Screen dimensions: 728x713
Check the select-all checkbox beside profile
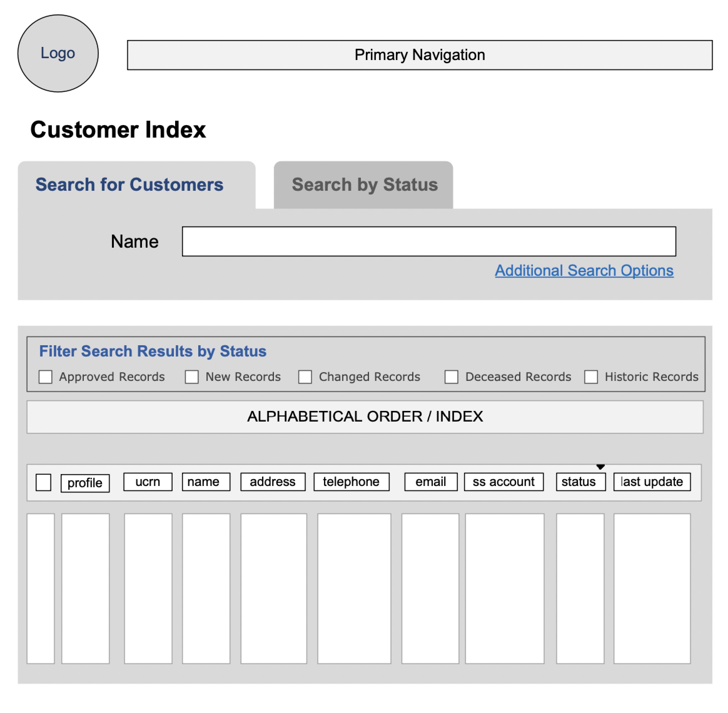[x=43, y=482]
